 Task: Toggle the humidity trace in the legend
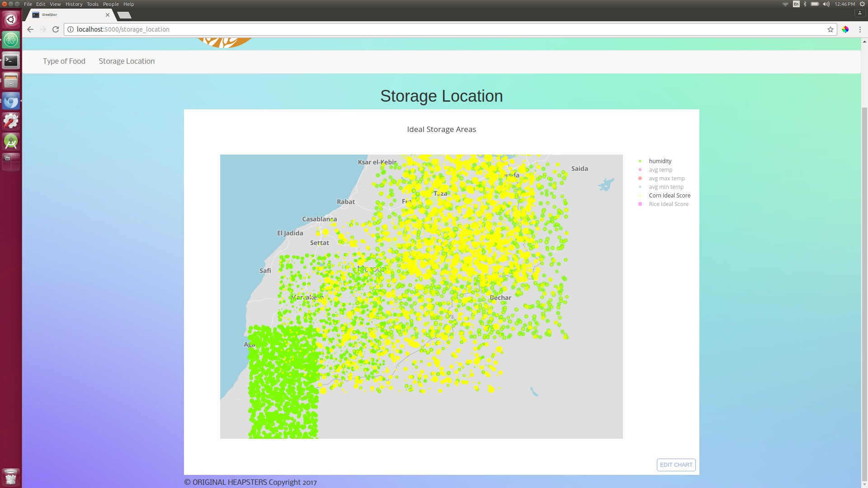point(660,161)
